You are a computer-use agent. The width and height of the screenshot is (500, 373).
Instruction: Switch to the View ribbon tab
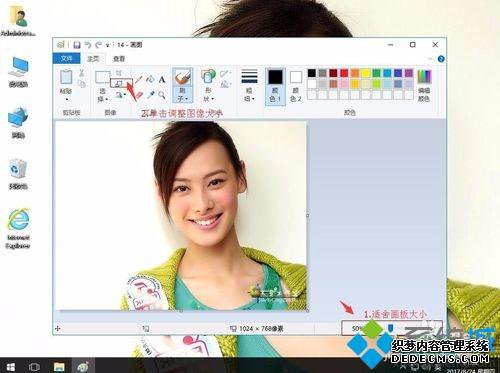119,59
